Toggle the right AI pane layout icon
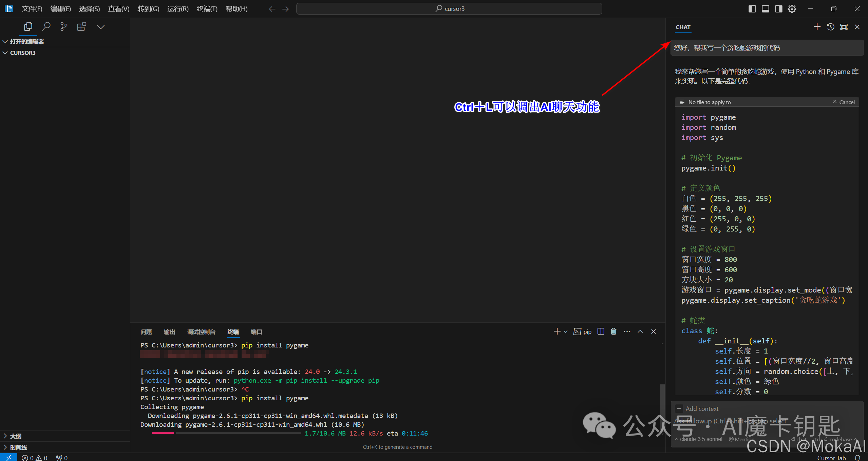This screenshot has height=461, width=868. 779,9
